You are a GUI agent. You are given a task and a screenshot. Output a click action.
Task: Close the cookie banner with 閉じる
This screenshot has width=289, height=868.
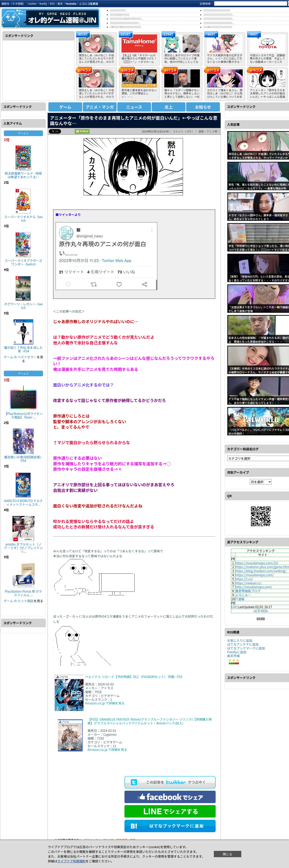227,854
